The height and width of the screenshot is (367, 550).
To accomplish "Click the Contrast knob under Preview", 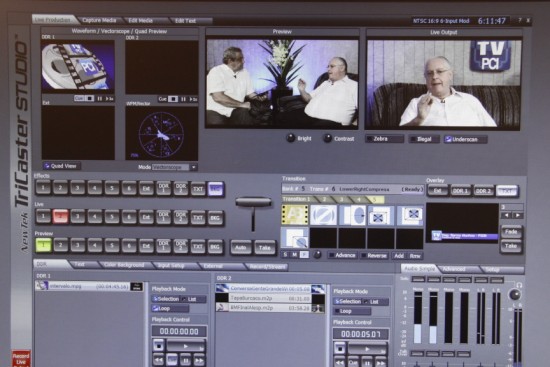I will pos(327,138).
